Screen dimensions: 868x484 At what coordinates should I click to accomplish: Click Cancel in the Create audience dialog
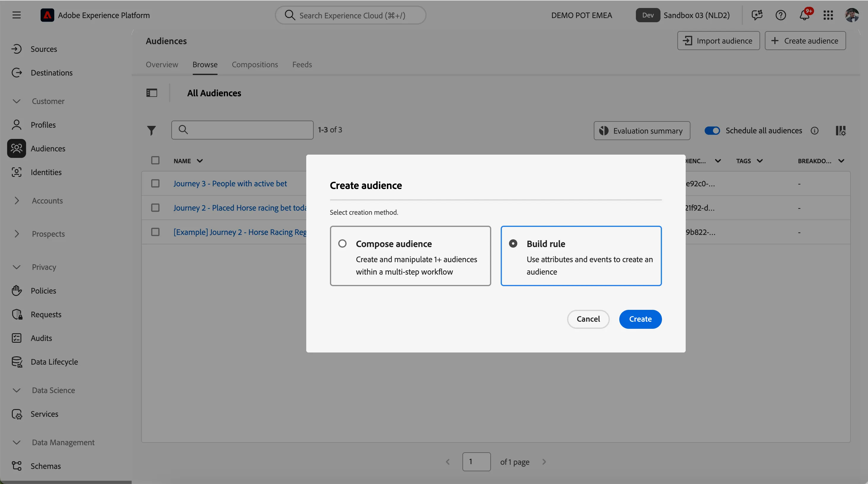[x=588, y=319]
